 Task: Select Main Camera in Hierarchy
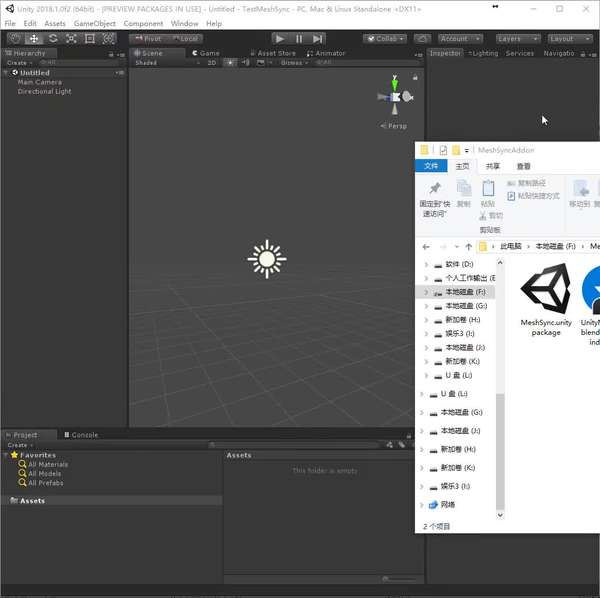click(x=39, y=82)
